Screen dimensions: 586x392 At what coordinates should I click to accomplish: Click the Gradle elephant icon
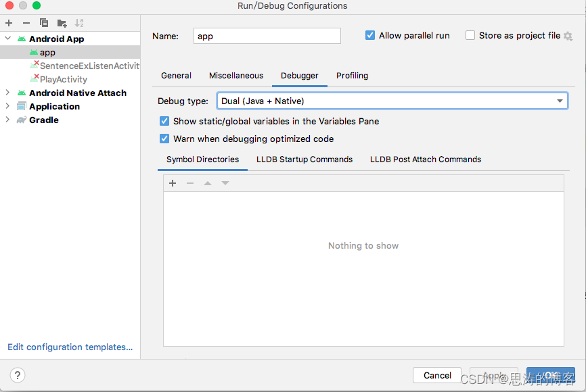click(x=22, y=120)
